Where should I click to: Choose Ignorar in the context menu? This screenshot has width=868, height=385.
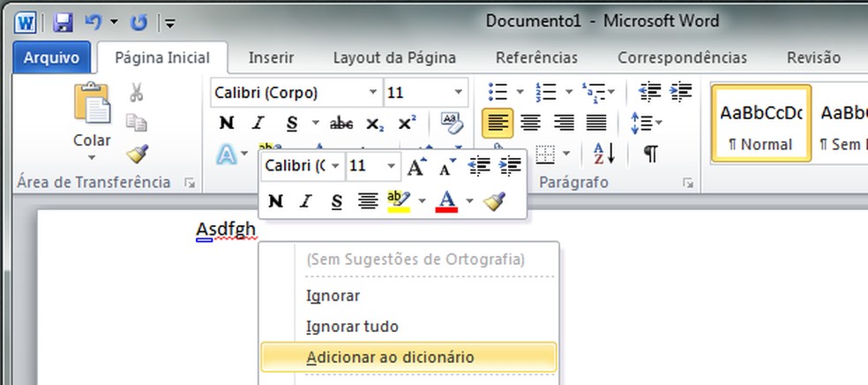click(408, 296)
